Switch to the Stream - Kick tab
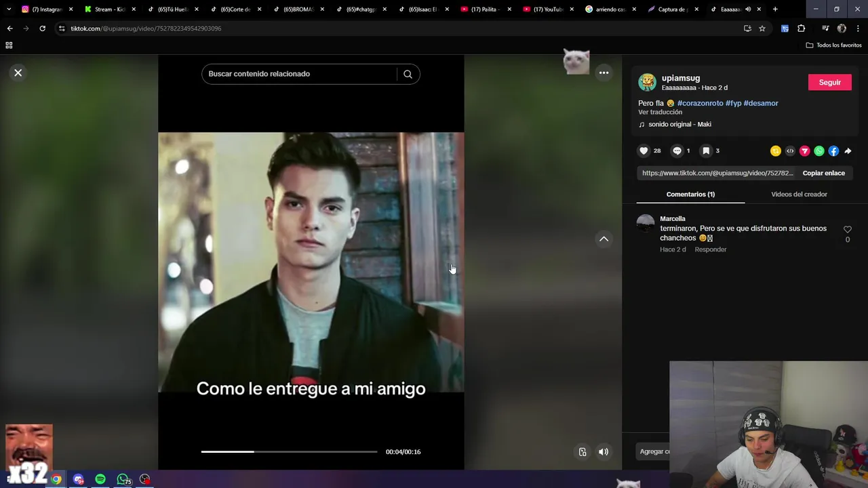The height and width of the screenshot is (488, 868). (109, 9)
